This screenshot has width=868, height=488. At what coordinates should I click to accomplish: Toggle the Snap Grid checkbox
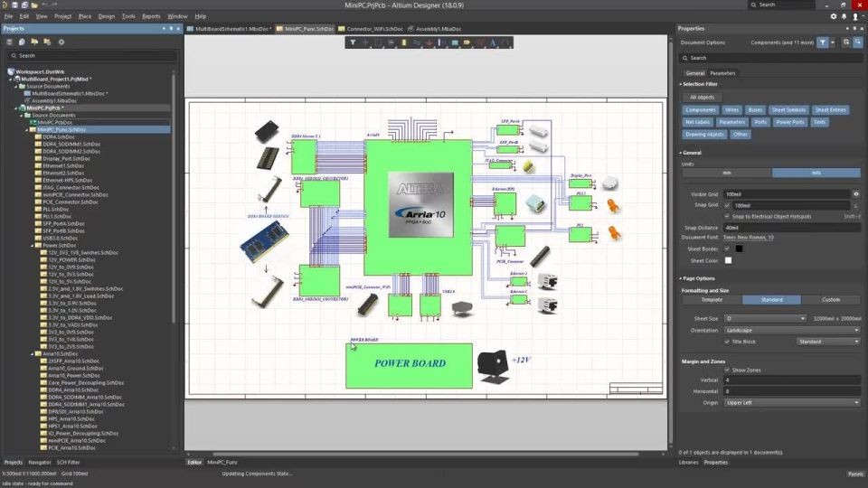(x=727, y=205)
